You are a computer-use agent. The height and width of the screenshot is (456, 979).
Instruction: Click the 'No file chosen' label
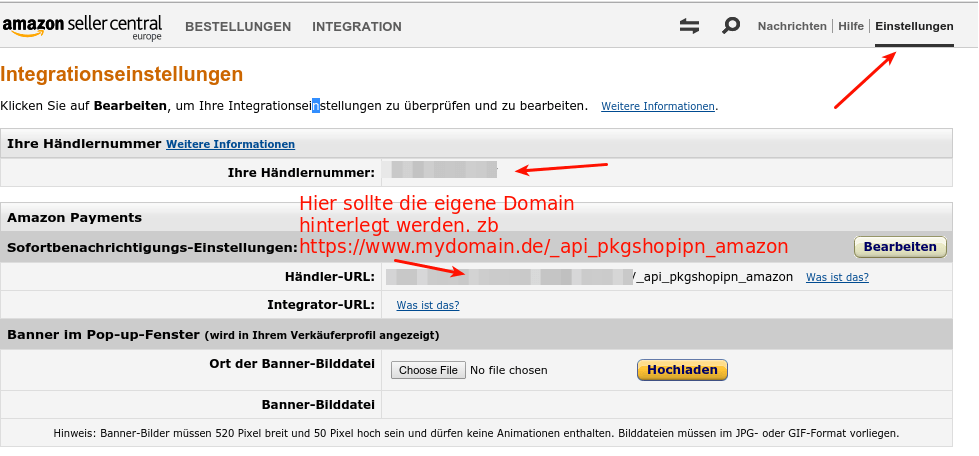pyautogui.click(x=509, y=370)
